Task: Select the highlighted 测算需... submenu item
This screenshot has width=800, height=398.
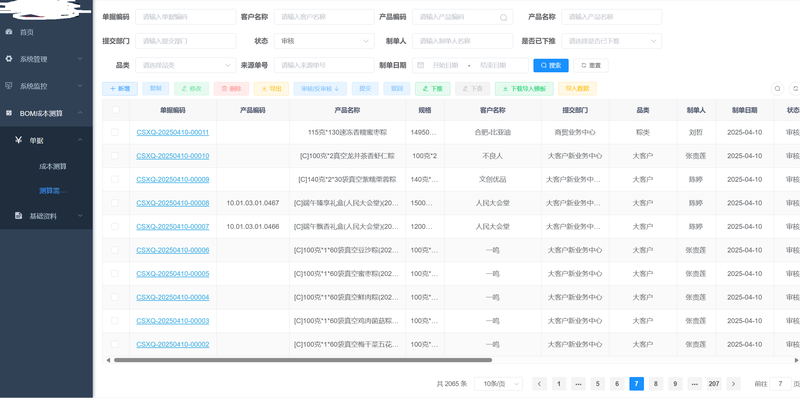Action: tap(53, 191)
